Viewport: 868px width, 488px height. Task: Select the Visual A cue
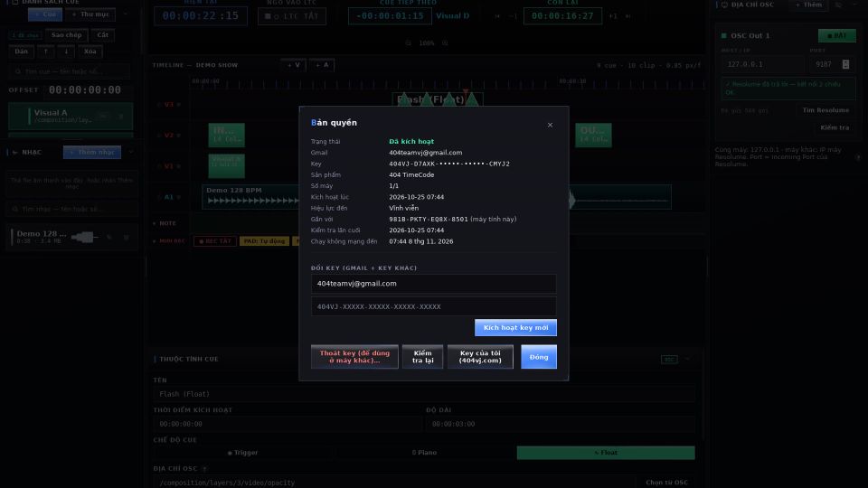click(x=71, y=117)
